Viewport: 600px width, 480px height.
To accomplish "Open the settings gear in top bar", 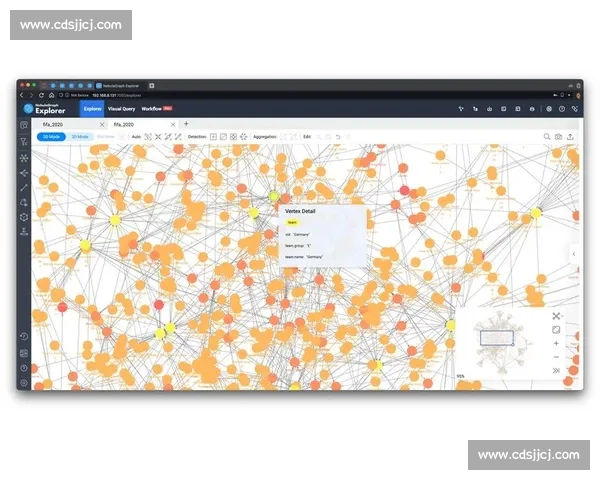I will pyautogui.click(x=548, y=108).
